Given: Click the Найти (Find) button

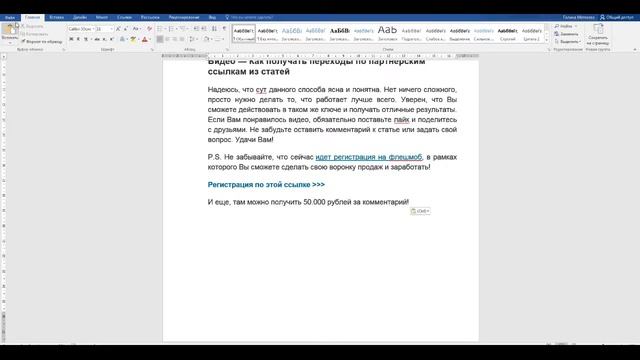Looking at the screenshot, I should [566, 27].
